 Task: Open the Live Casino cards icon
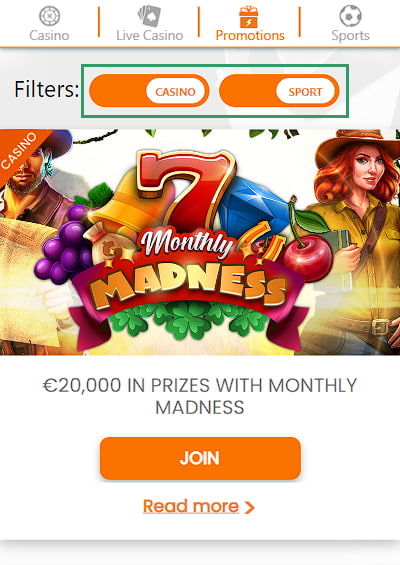click(149, 16)
